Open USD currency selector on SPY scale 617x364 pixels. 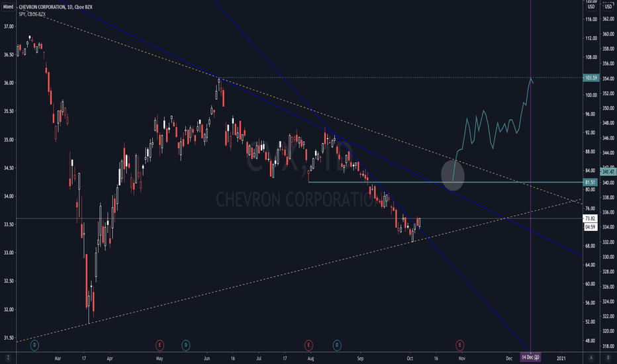(x=608, y=7)
